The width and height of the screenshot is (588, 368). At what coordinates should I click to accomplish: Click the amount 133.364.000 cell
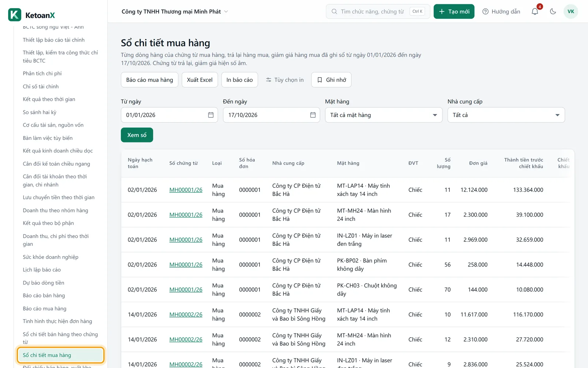point(528,190)
